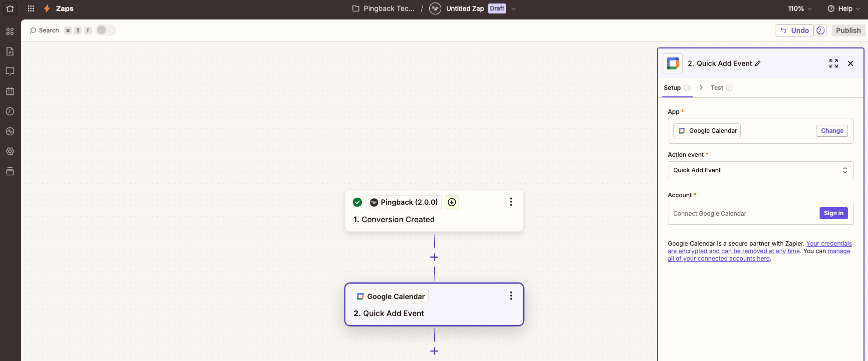The height and width of the screenshot is (361, 868).
Task: Click the Google Calendar icon in panel header
Action: (x=673, y=63)
